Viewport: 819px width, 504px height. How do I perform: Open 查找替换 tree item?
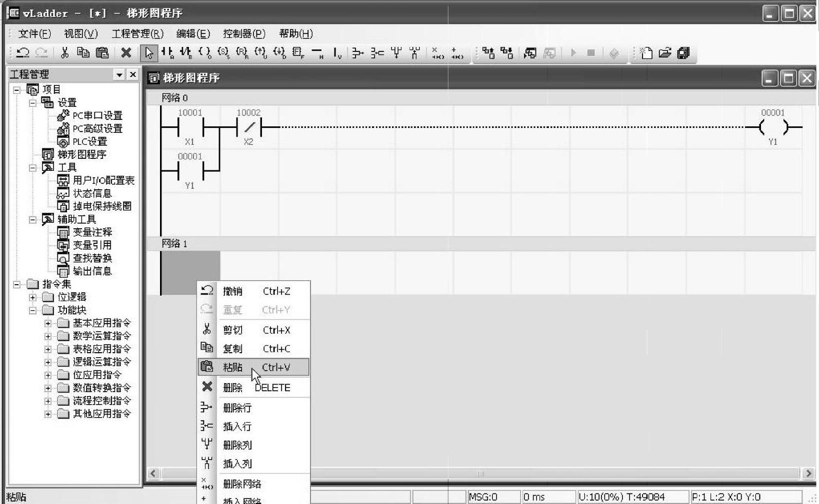click(x=92, y=259)
